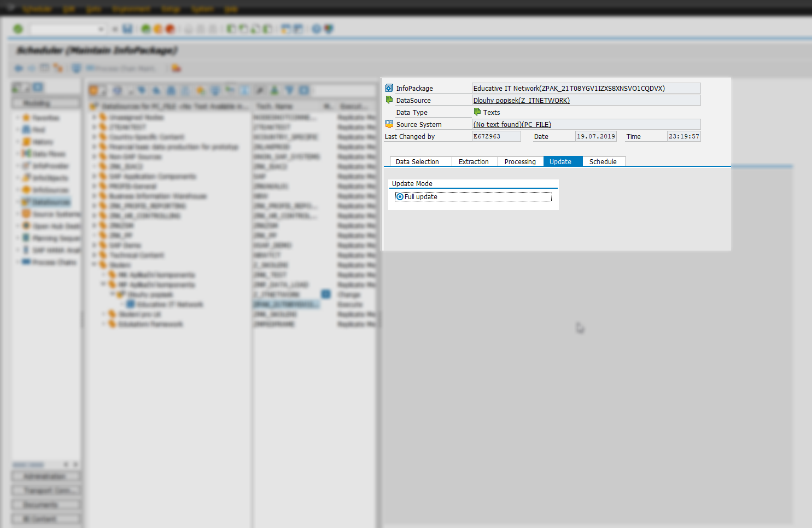Open the System menu in the menu bar
812x528 pixels.
tap(202, 8)
